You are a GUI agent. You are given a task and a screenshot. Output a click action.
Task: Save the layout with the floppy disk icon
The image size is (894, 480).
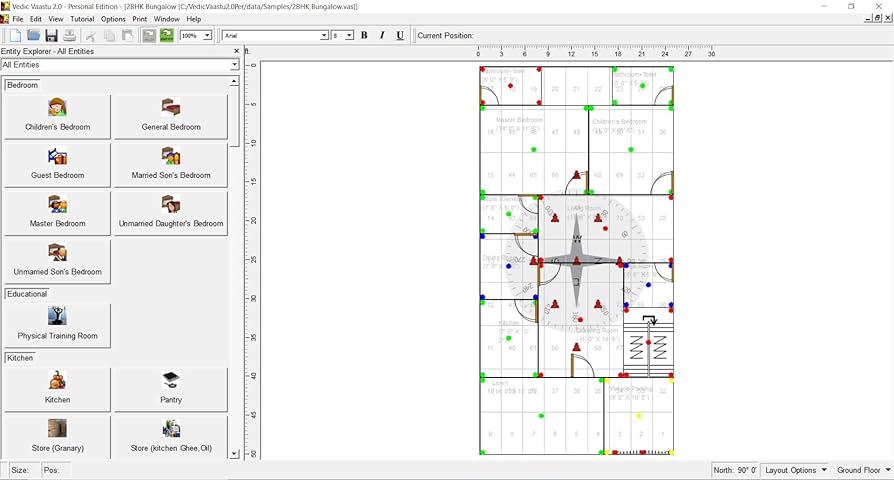pos(51,35)
